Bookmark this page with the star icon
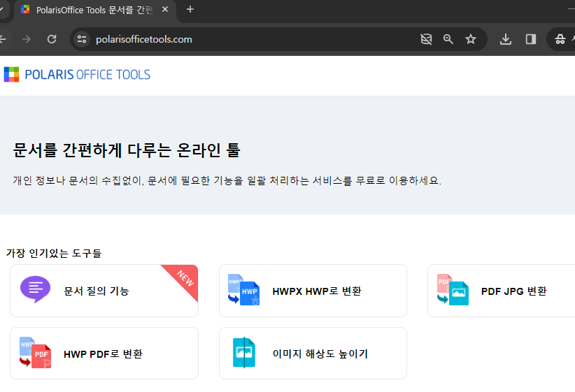 click(471, 39)
